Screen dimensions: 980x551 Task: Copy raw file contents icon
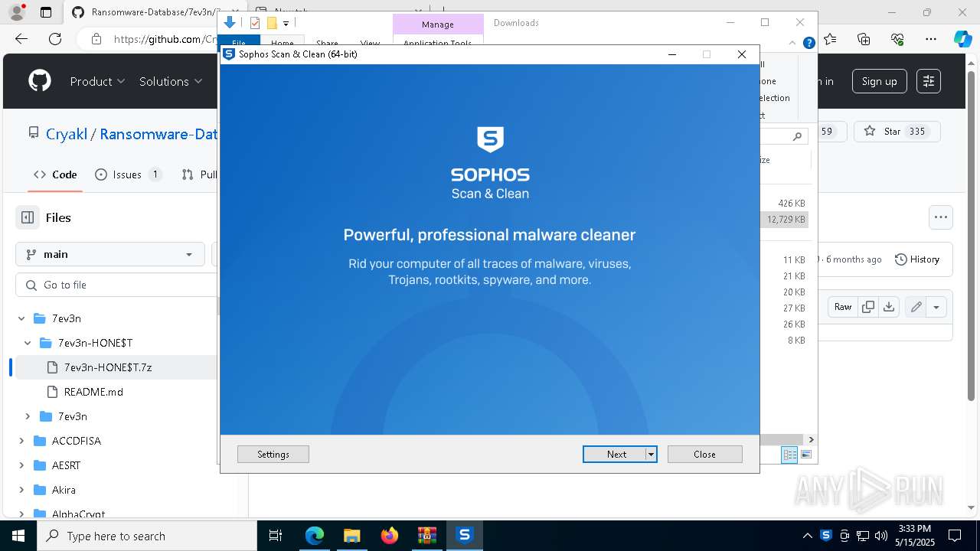click(868, 307)
